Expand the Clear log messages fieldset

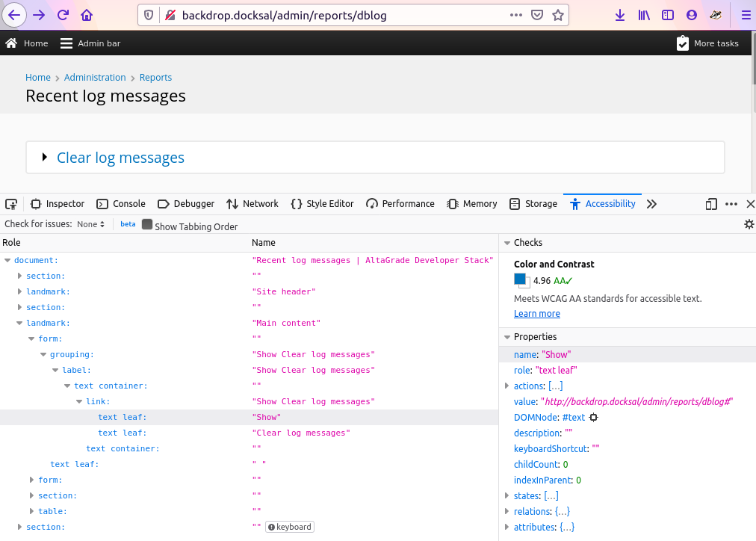point(44,157)
